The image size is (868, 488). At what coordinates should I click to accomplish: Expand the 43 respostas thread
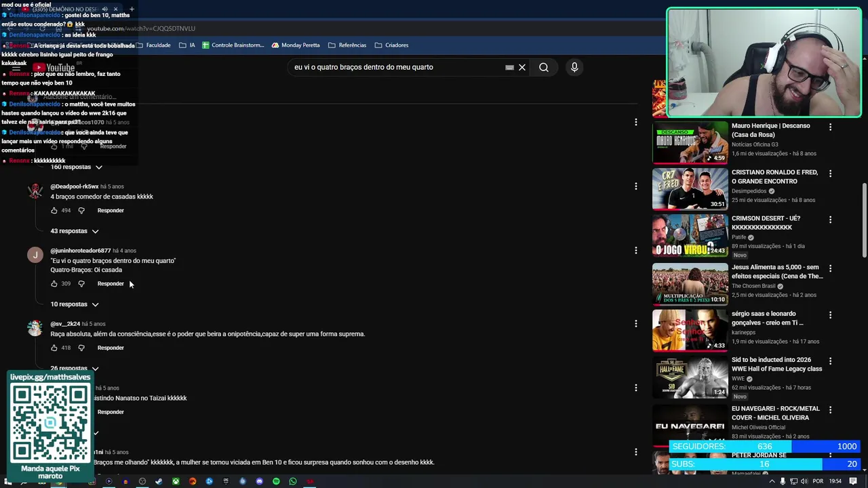75,231
